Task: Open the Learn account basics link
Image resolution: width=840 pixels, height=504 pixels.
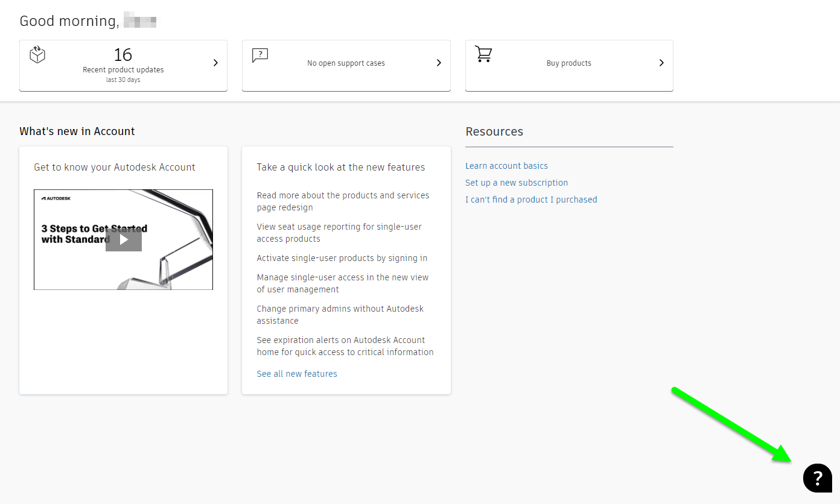Action: [x=506, y=166]
